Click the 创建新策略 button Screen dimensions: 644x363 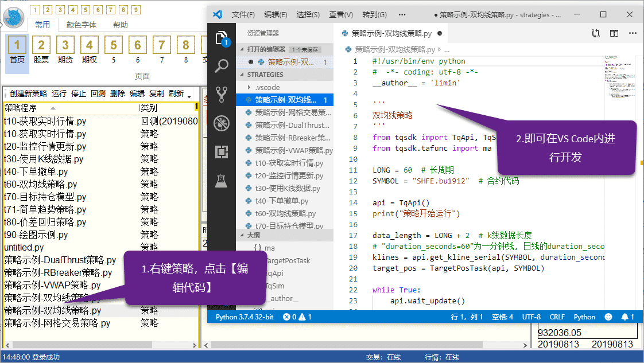[x=28, y=93]
